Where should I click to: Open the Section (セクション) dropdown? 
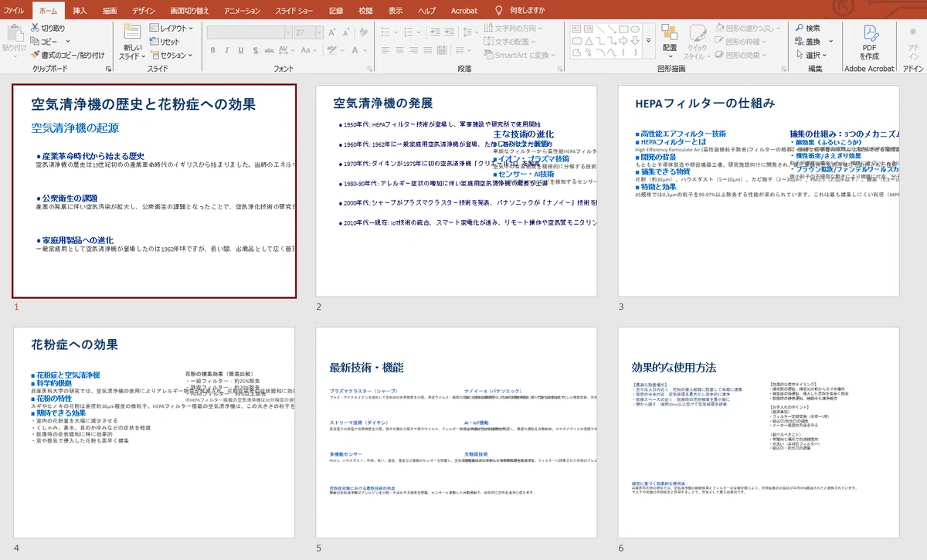[172, 55]
